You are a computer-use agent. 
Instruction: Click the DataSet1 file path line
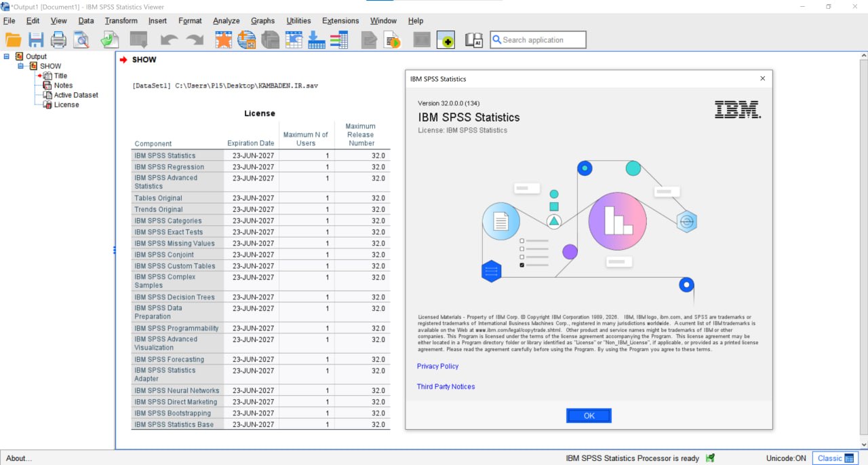point(225,86)
